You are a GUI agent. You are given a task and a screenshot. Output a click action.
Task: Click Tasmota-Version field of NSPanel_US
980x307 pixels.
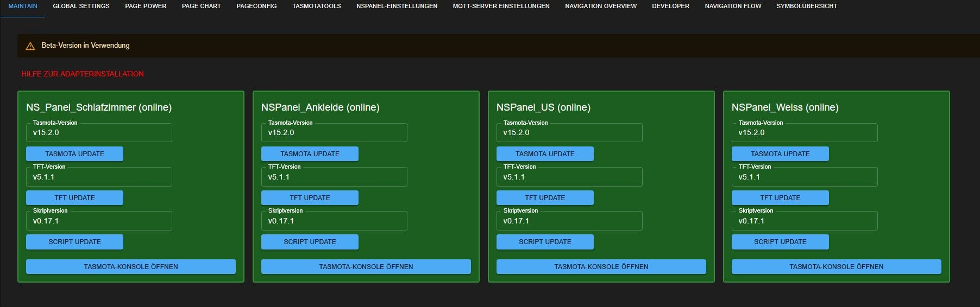569,132
